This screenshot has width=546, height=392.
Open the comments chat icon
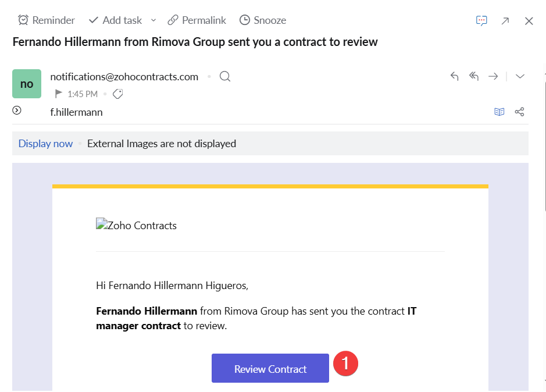point(481,21)
